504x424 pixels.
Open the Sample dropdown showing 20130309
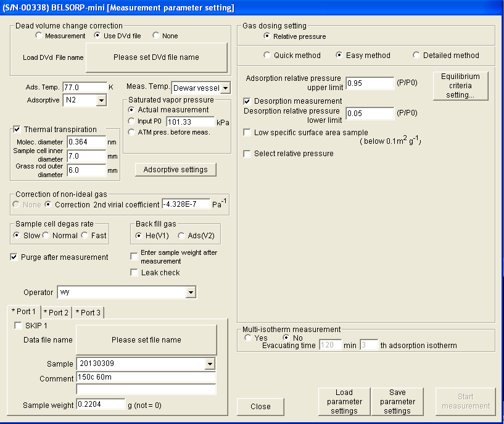coord(210,364)
